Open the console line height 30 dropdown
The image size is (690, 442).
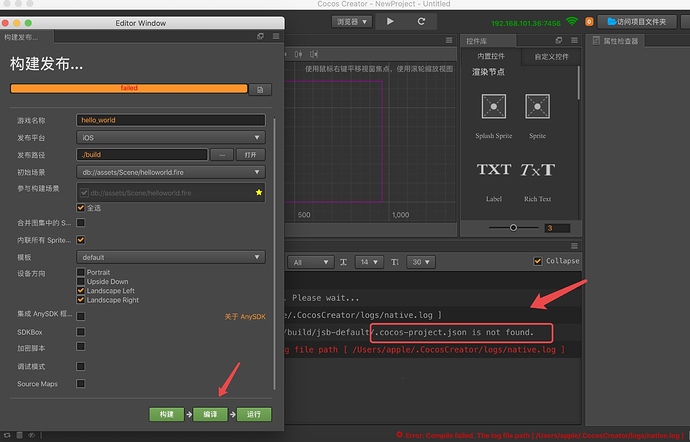(421, 262)
